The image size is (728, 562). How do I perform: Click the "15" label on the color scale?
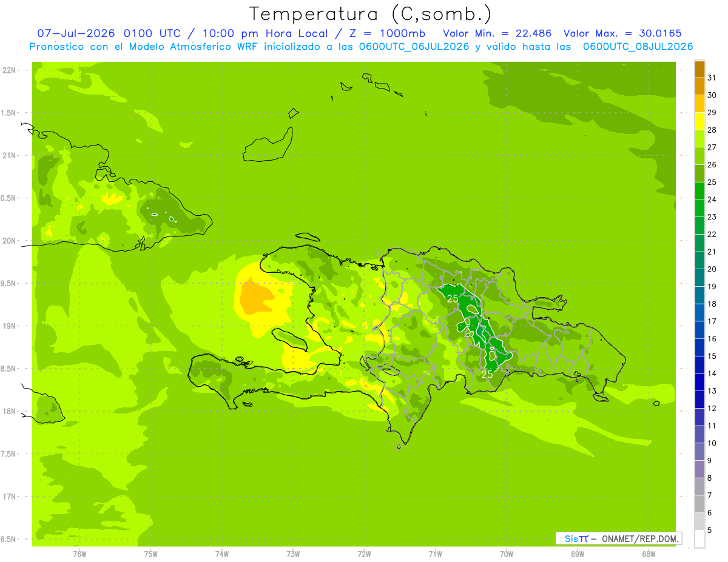click(x=712, y=356)
